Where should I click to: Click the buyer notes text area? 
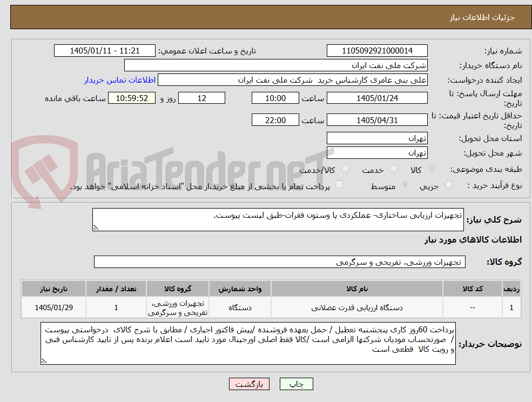tap(248, 344)
